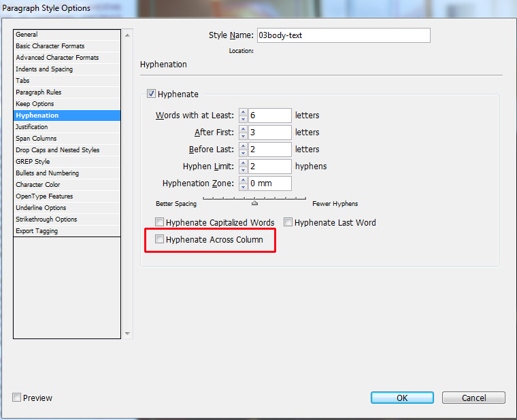Toggle the Preview checkbox
The width and height of the screenshot is (517, 420).
16,398
